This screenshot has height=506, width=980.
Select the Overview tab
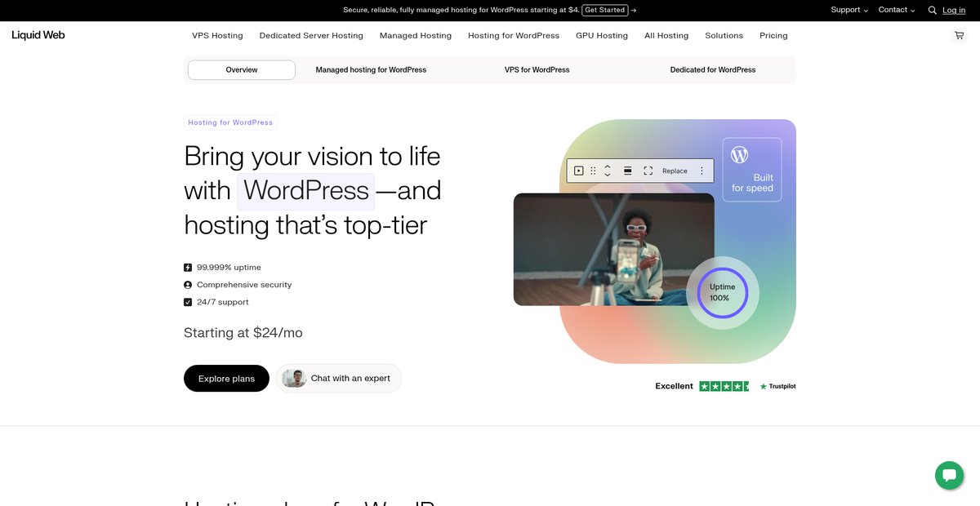(242, 70)
